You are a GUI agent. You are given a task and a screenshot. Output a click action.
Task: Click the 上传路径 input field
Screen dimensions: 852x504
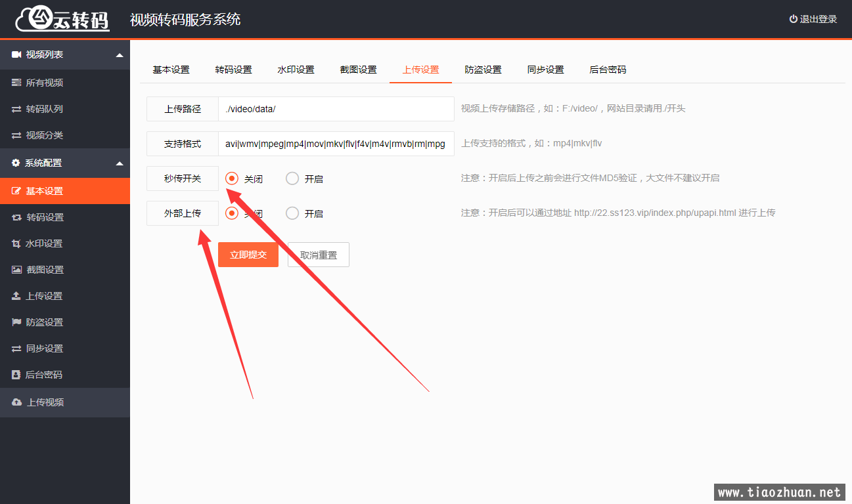click(x=336, y=109)
